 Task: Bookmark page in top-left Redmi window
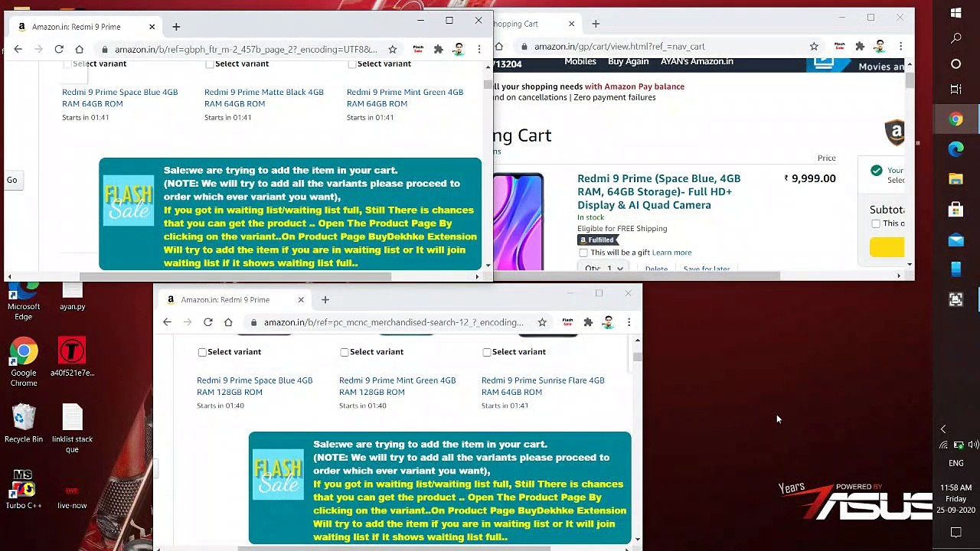[392, 49]
